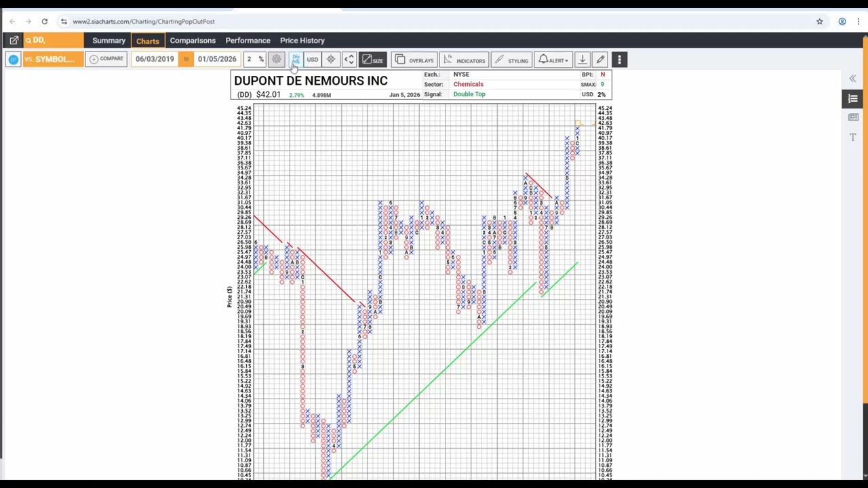Download the chart with arrow icon
This screenshot has width=868, height=488.
click(x=583, y=60)
